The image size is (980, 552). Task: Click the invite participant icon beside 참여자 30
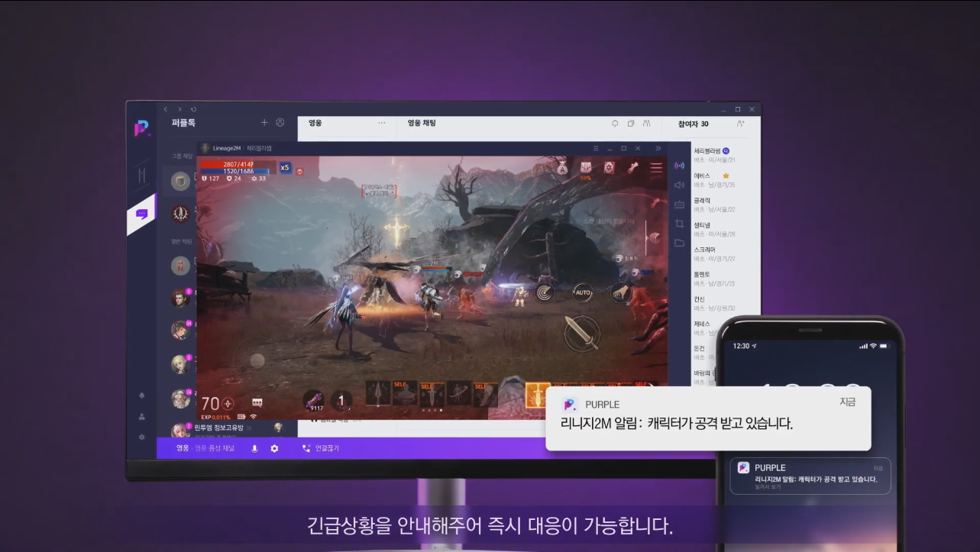pos(740,123)
